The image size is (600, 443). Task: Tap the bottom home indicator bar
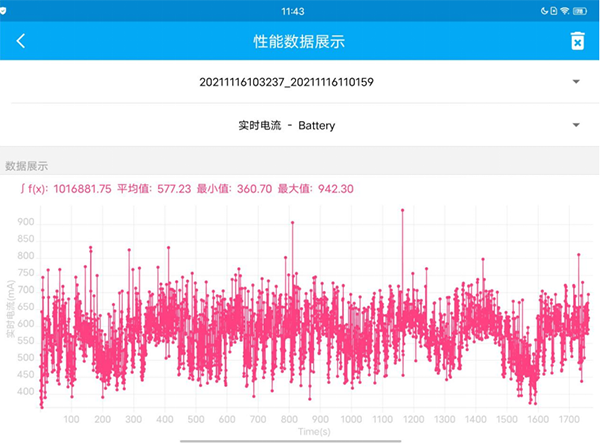point(300,438)
